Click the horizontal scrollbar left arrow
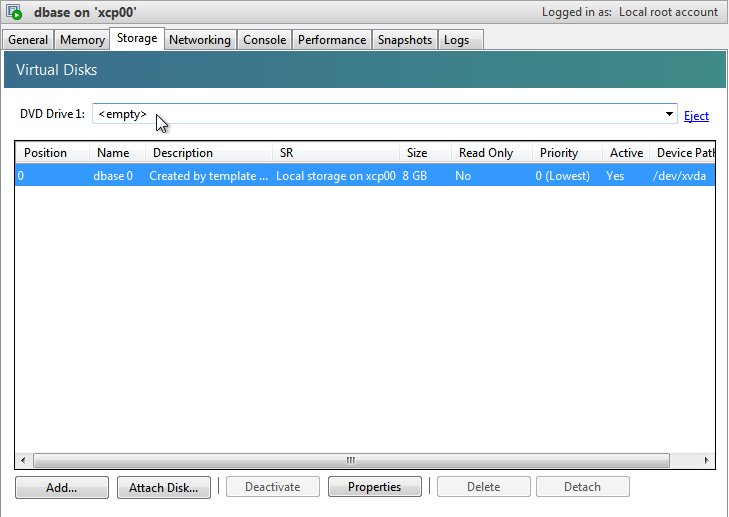The height and width of the screenshot is (517, 729). point(23,460)
